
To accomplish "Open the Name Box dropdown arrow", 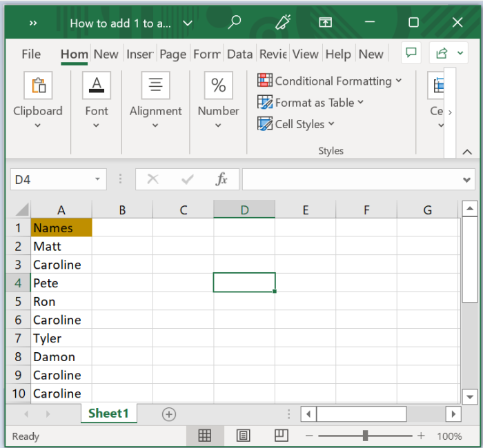I will pos(97,179).
